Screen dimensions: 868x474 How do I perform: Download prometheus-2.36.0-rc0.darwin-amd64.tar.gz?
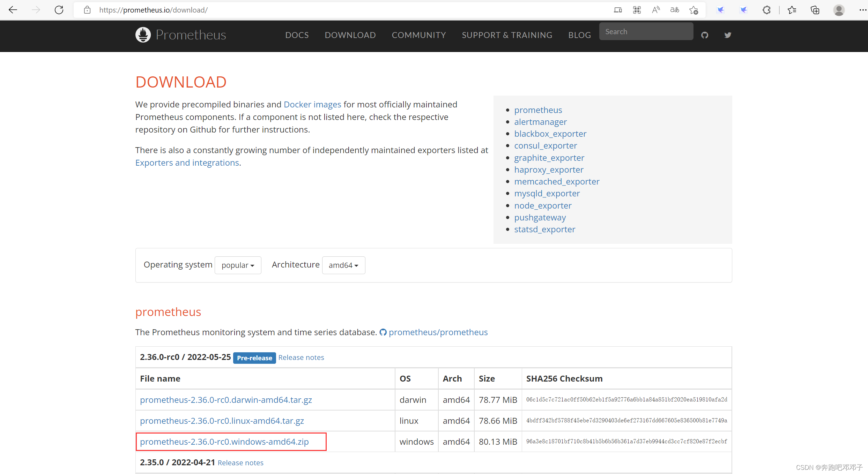point(226,400)
